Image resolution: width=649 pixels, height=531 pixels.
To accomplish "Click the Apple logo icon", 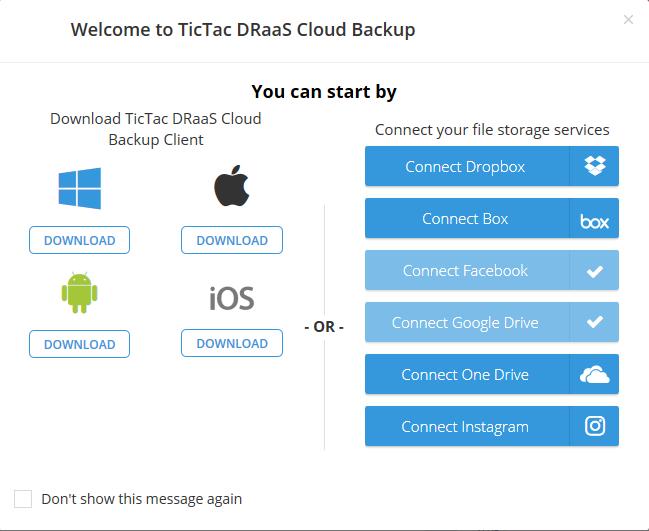I will pyautogui.click(x=232, y=186).
